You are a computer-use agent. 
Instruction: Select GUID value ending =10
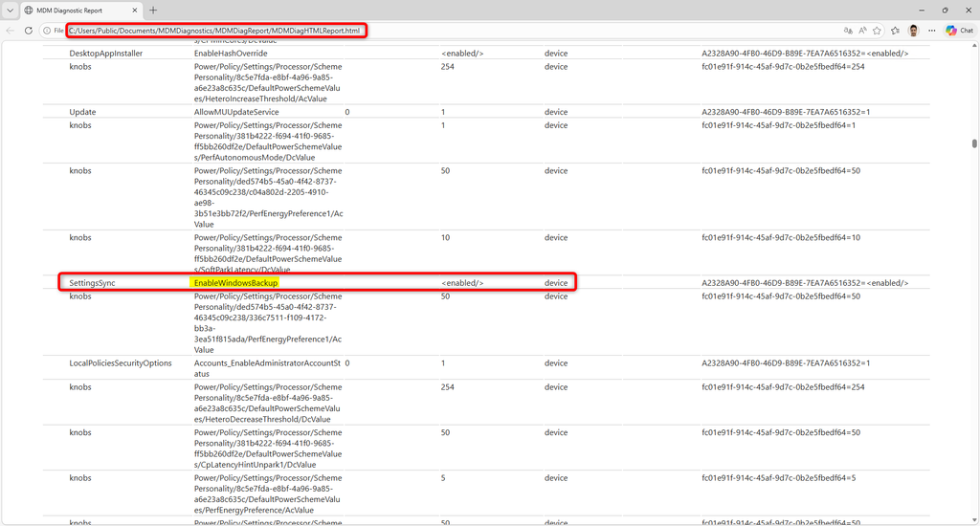[781, 237]
